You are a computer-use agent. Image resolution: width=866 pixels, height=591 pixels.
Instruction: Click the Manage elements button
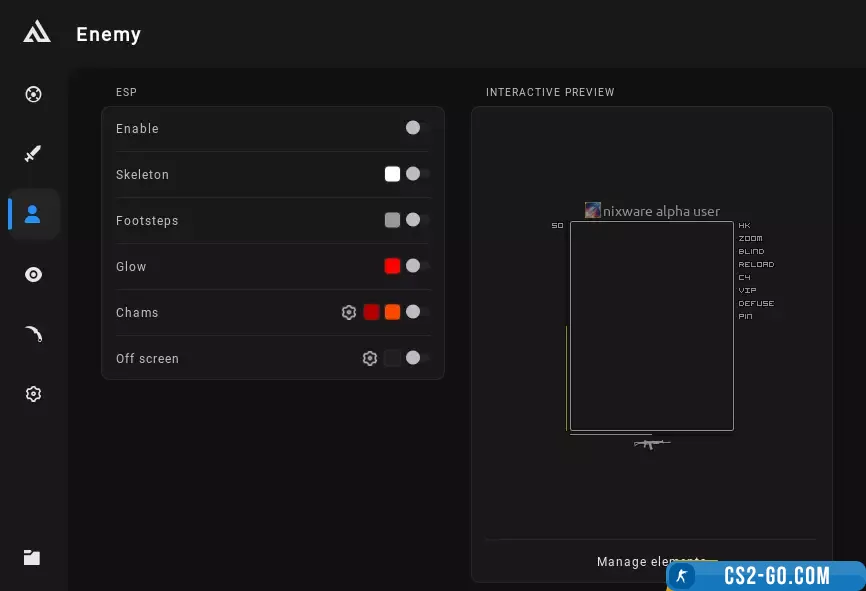pyautogui.click(x=650, y=561)
